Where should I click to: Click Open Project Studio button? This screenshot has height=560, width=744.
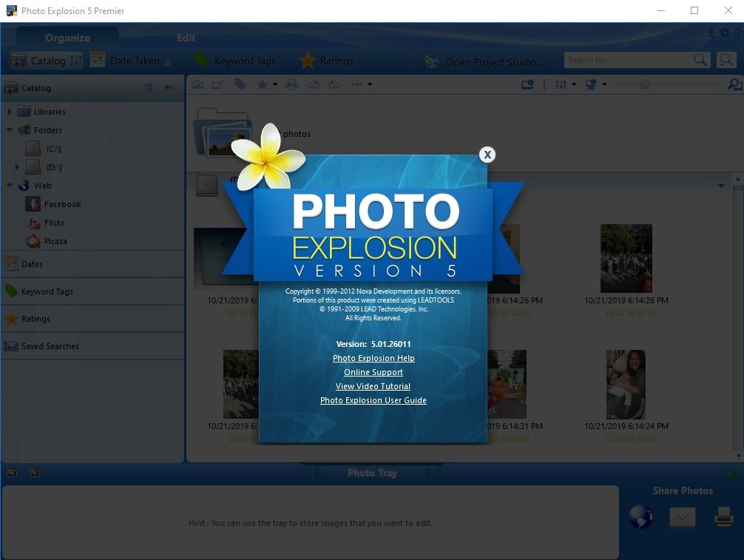click(x=484, y=61)
